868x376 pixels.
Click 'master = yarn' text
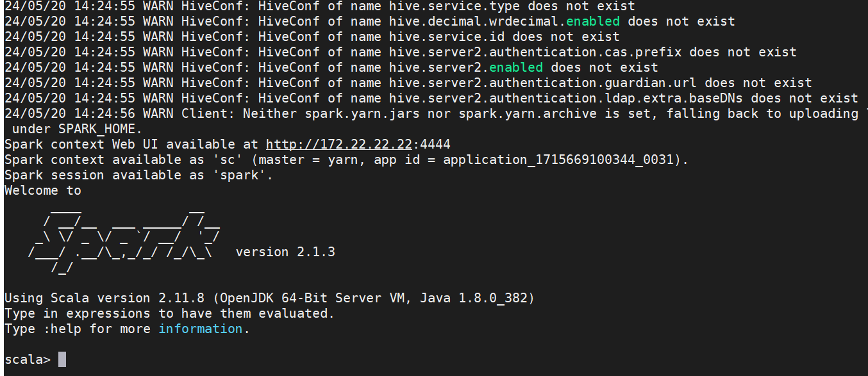(x=308, y=159)
